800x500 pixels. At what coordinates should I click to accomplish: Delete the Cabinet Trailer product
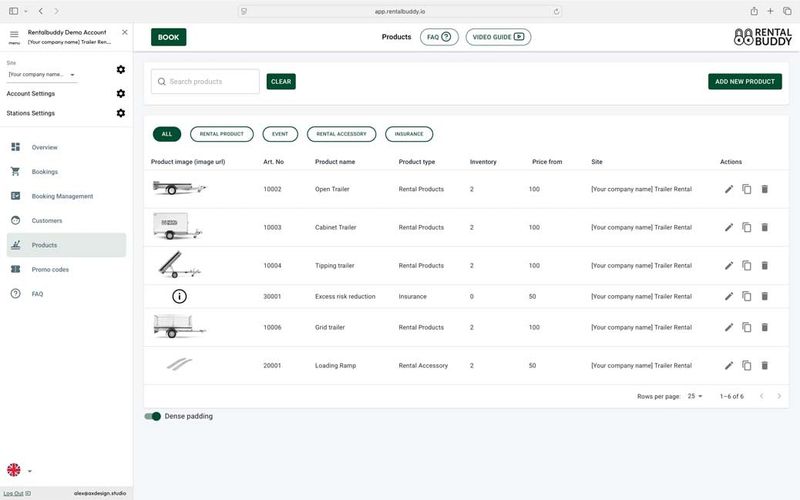click(764, 228)
